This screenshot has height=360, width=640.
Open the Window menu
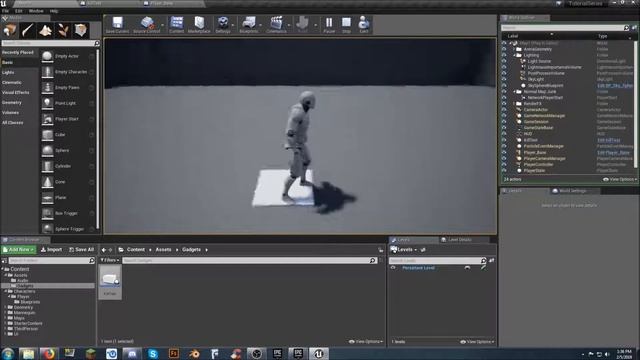[36, 11]
